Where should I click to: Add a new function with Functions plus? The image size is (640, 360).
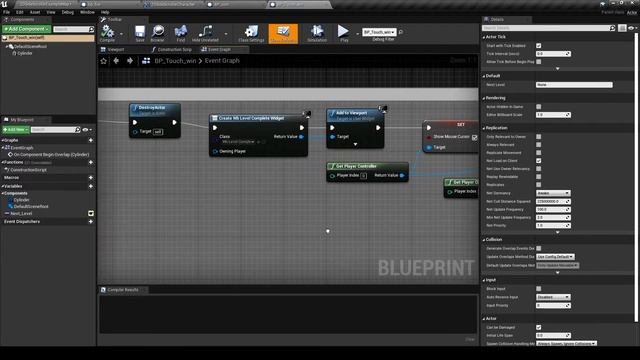pos(91,162)
